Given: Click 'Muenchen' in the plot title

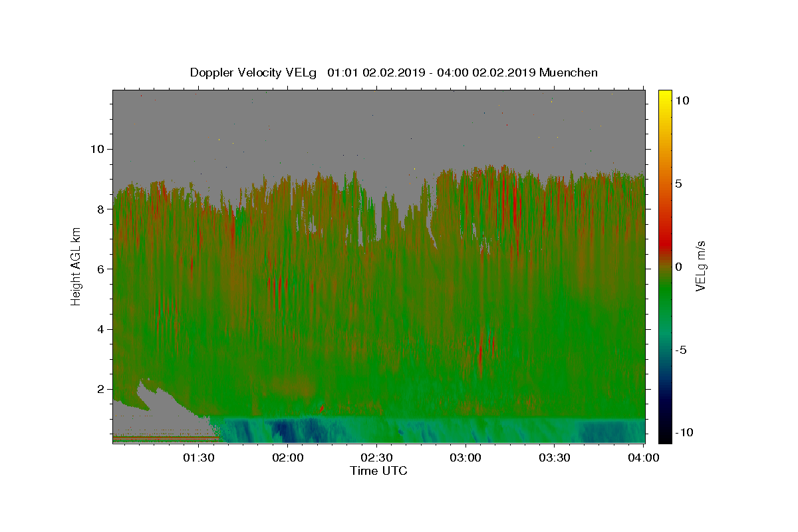Looking at the screenshot, I should click(569, 72).
